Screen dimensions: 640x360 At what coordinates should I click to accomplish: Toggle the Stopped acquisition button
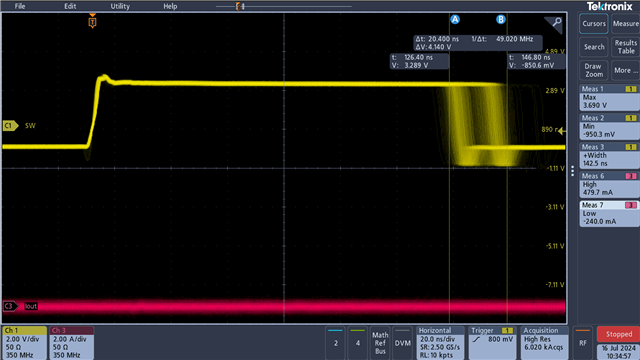coord(618,334)
